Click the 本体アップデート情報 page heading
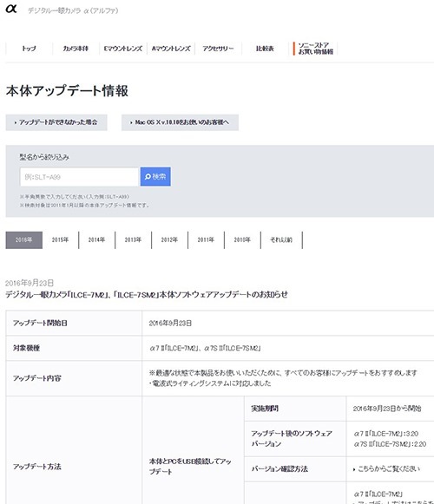 click(67, 91)
